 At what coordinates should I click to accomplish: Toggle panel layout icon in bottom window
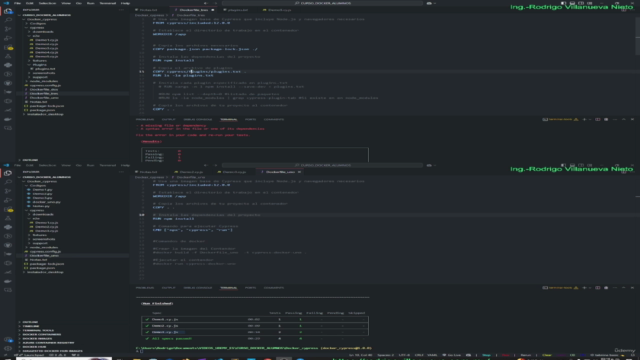572,165
